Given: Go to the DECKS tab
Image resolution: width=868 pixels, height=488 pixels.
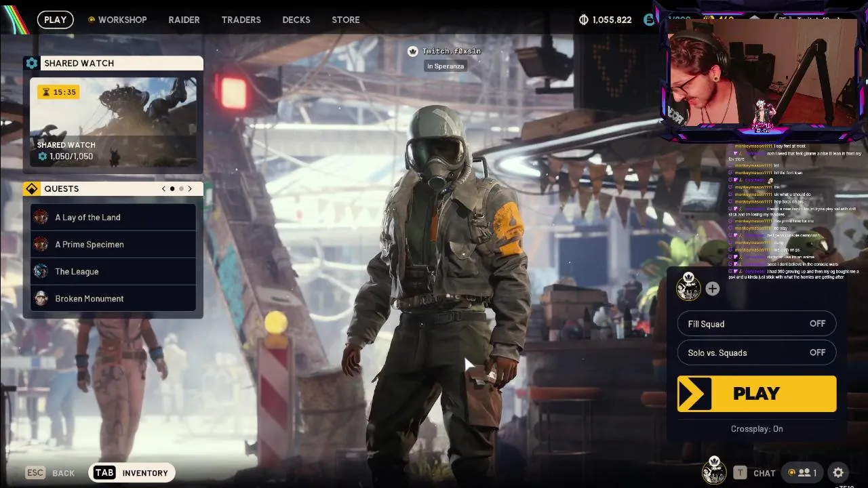Looking at the screenshot, I should coord(296,20).
